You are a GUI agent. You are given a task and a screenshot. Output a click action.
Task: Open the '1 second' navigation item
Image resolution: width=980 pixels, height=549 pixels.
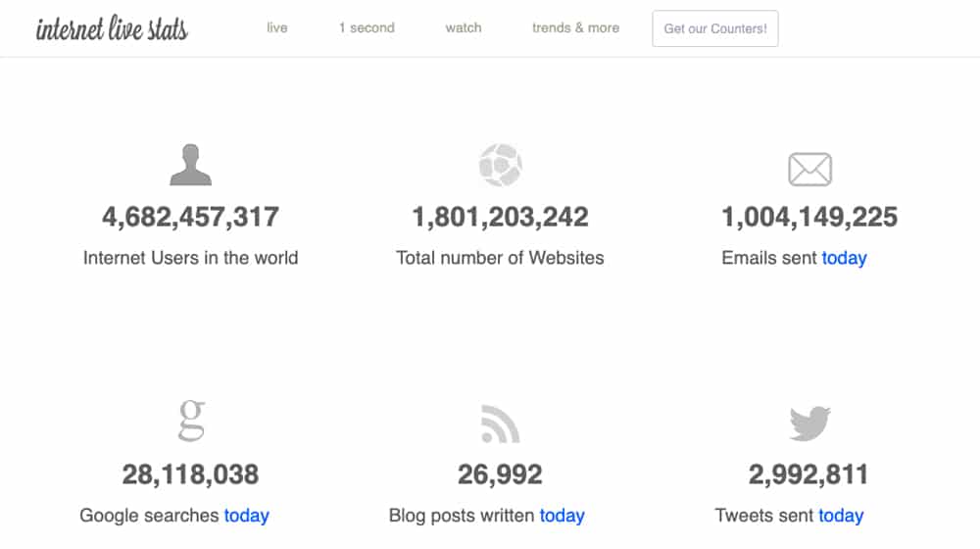pos(367,27)
